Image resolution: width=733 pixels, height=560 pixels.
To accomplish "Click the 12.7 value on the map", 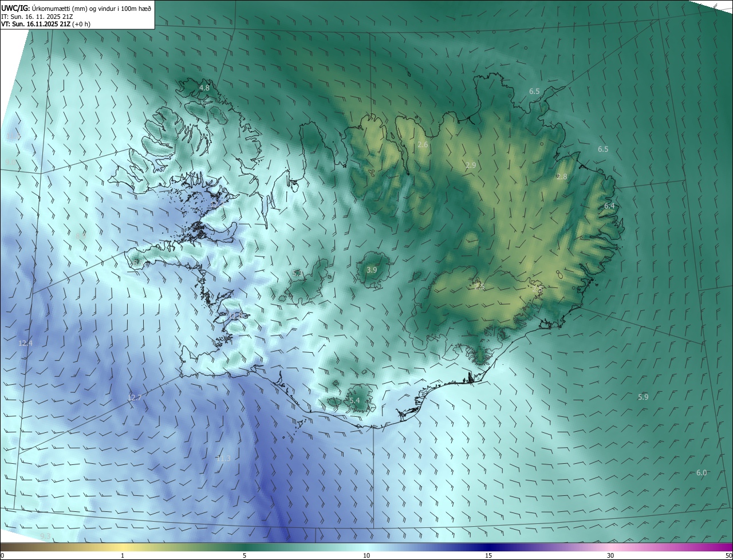I will tap(134, 397).
